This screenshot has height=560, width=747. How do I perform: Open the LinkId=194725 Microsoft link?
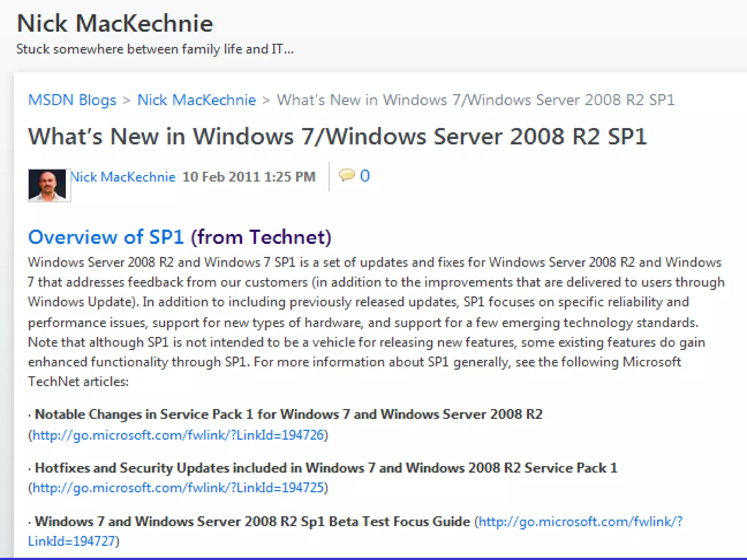[x=178, y=488]
